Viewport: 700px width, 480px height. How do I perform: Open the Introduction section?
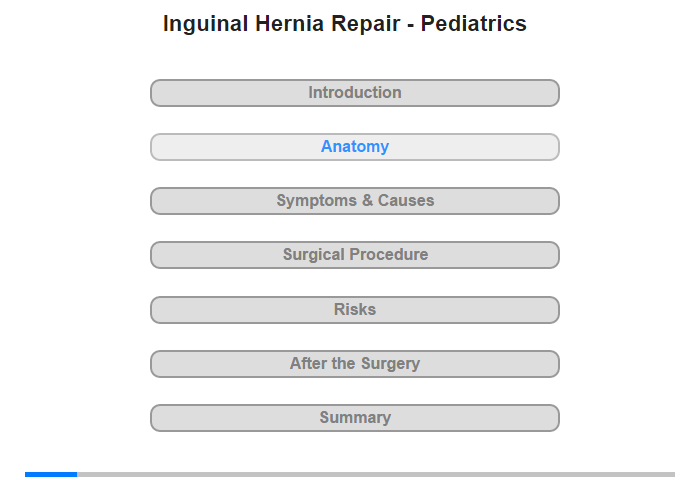pos(354,93)
